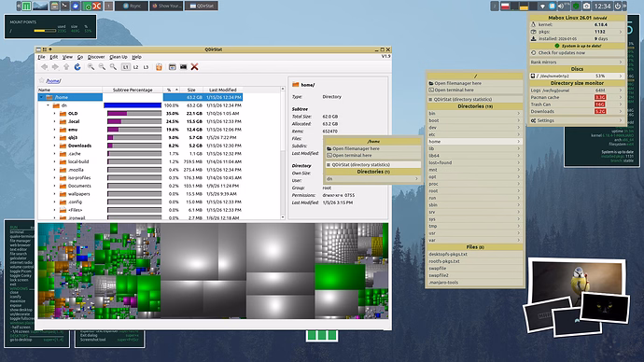Sort by the Size column header
This screenshot has width=644, height=362.
(x=191, y=90)
